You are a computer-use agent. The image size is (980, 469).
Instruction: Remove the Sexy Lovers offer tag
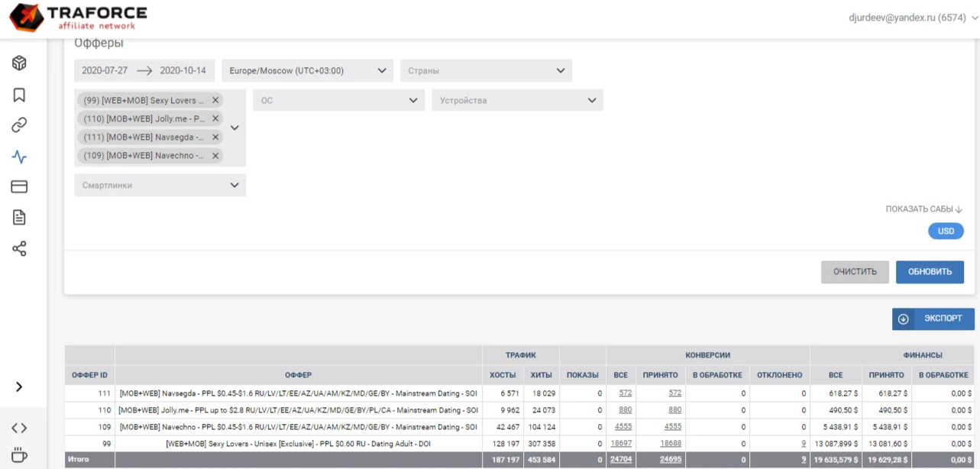(215, 100)
